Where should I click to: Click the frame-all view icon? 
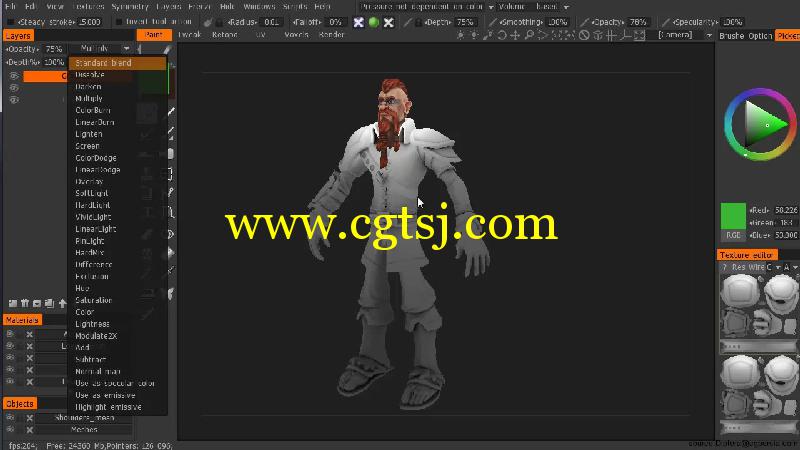tap(639, 35)
